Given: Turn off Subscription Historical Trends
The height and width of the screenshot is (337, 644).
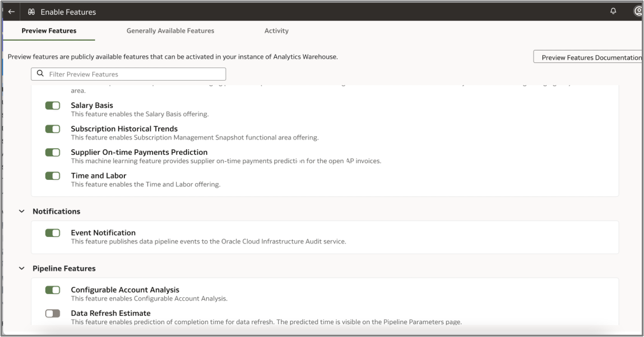Looking at the screenshot, I should click(53, 129).
